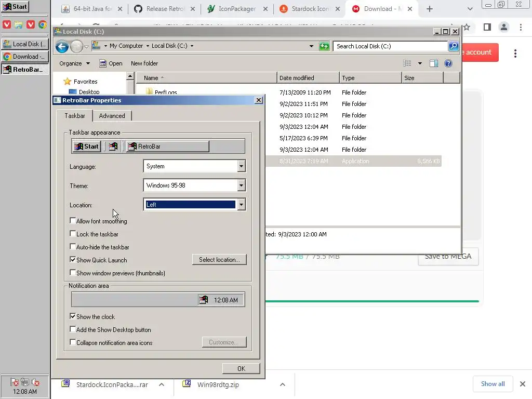Click New folder in Explorer toolbar

[x=144, y=63]
